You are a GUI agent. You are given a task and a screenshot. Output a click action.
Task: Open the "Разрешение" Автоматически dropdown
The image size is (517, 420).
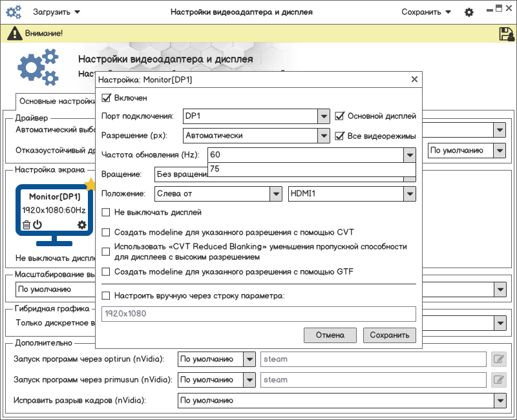tap(324, 136)
